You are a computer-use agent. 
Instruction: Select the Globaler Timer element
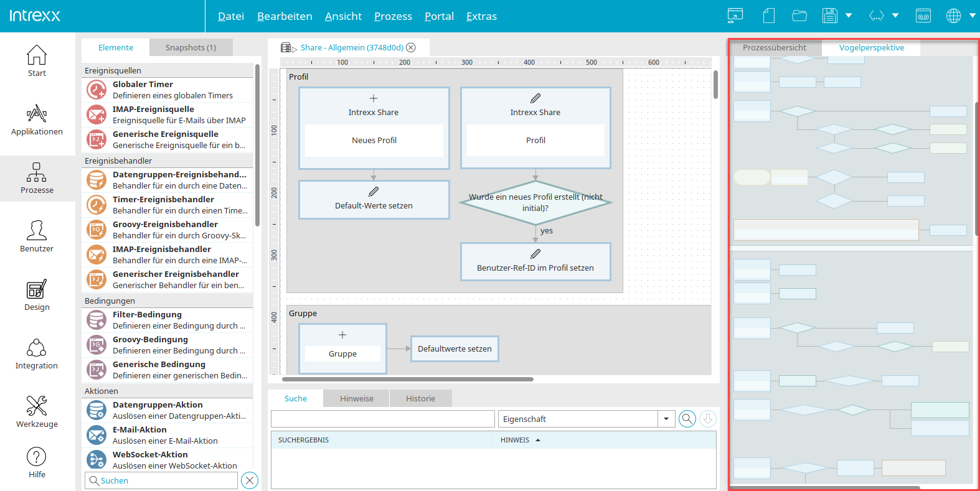[167, 90]
